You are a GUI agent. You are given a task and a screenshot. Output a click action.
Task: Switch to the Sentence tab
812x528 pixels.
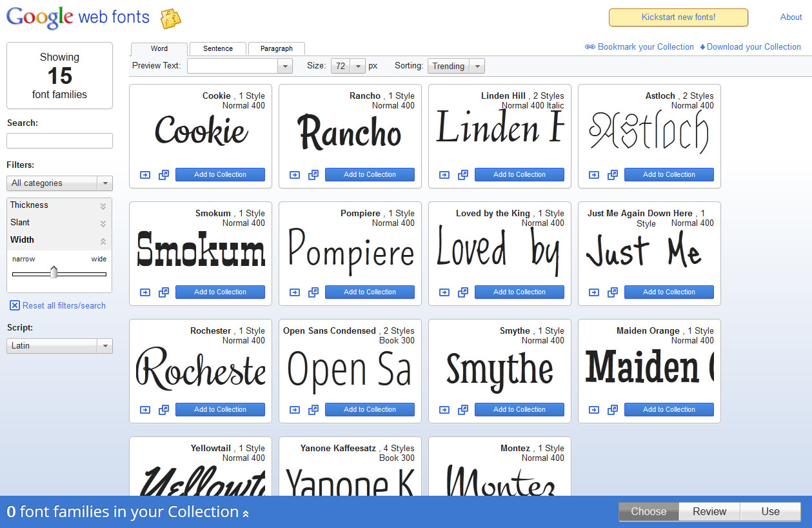pyautogui.click(x=218, y=48)
